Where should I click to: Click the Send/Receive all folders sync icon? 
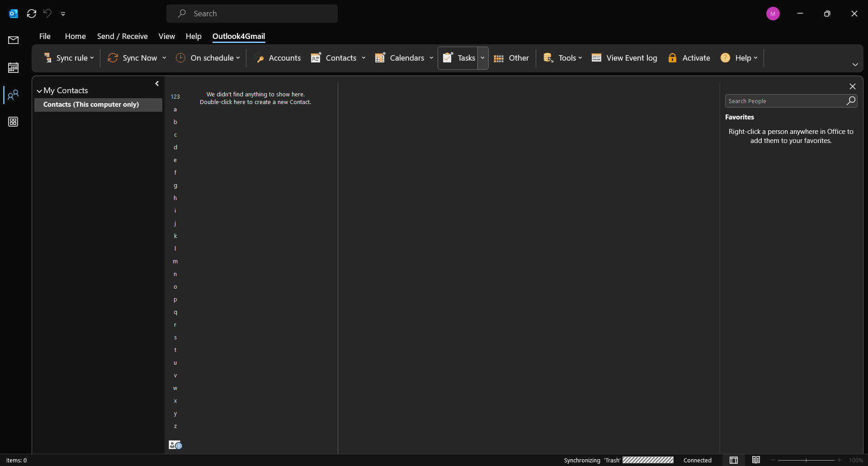[x=32, y=14]
